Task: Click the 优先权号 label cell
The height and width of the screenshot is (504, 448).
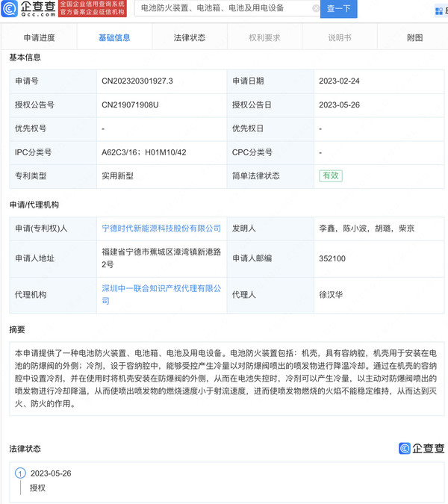Action: (x=53, y=128)
